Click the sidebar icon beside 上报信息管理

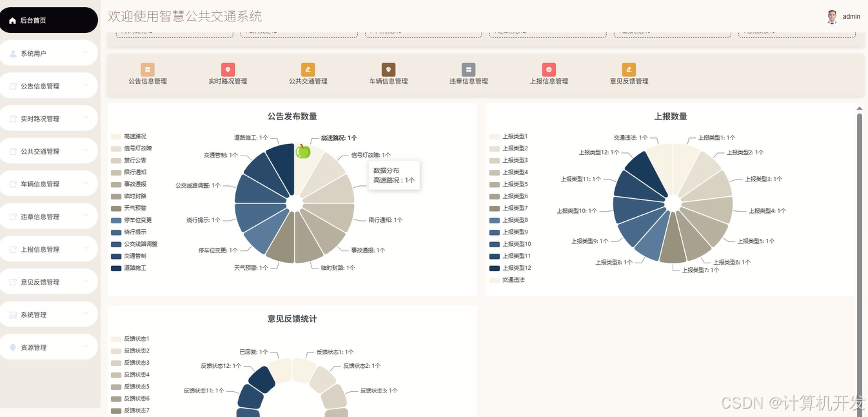13,250
